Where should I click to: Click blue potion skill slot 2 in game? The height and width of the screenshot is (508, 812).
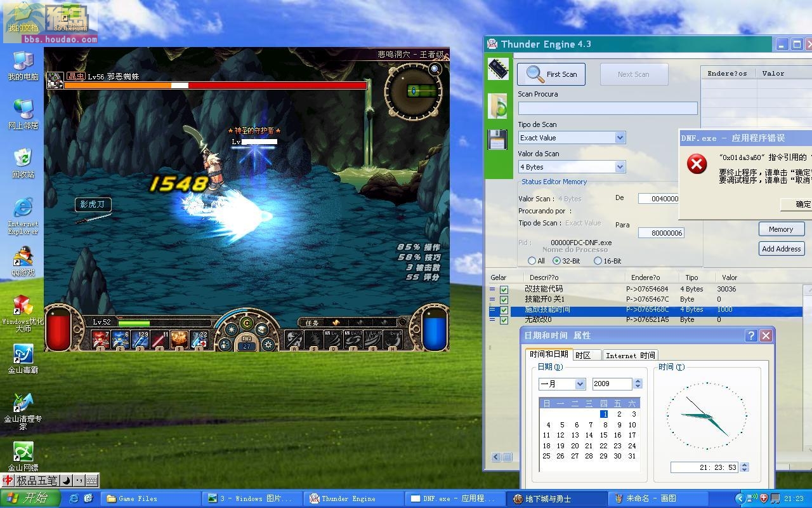pos(121,340)
